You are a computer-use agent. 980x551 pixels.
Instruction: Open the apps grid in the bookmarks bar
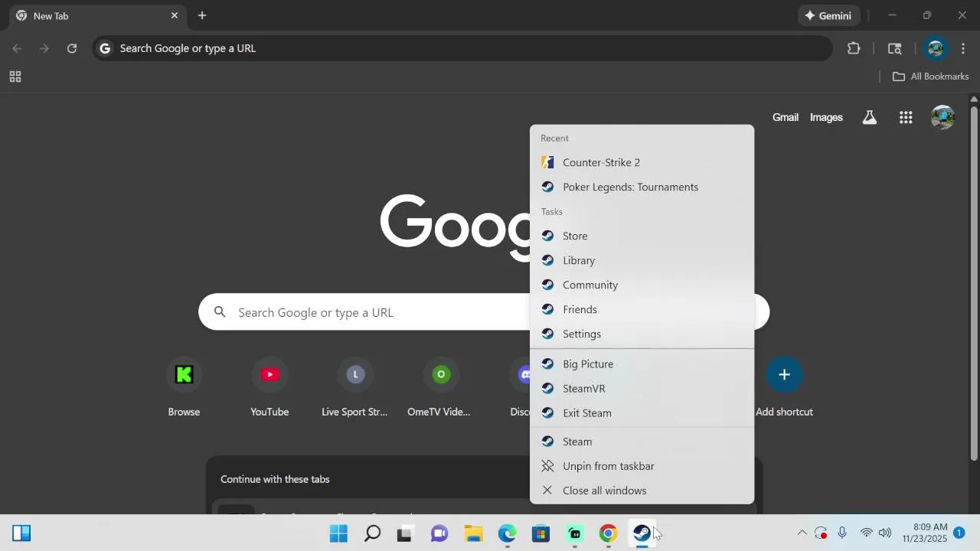point(15,77)
